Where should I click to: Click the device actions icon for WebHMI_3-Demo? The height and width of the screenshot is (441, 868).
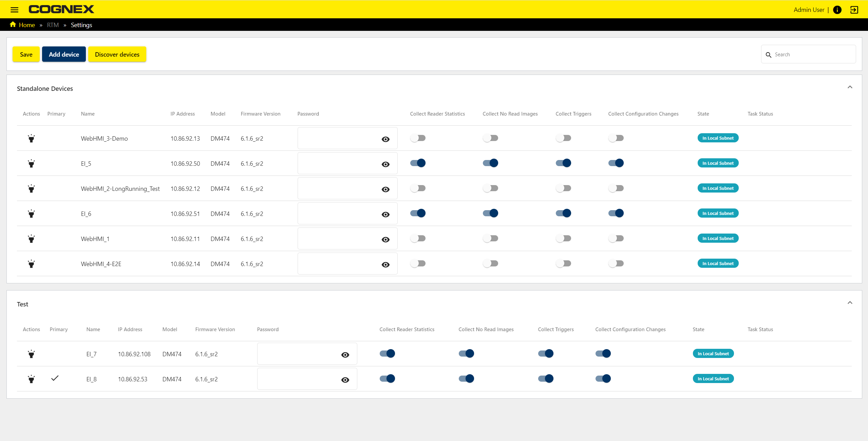[x=31, y=138]
